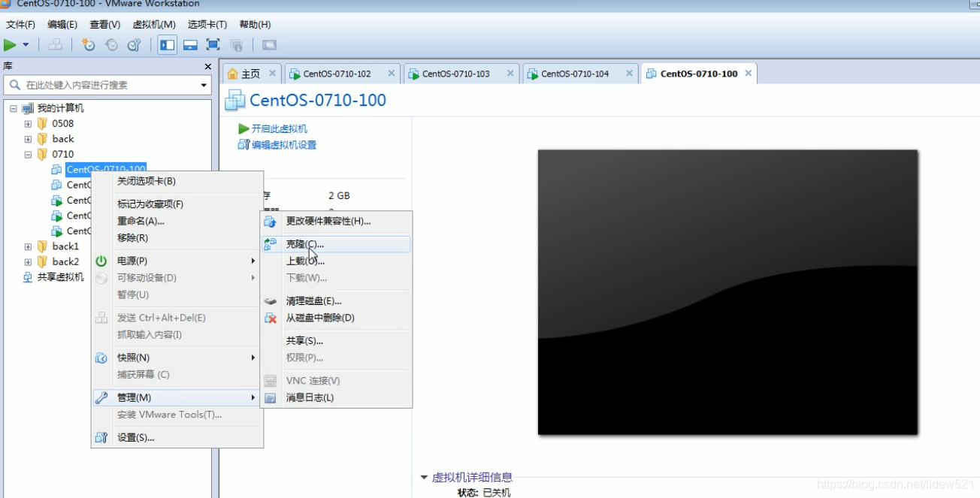
Task: Select 共享虚拟机 in the library tree
Action: pyautogui.click(x=60, y=277)
